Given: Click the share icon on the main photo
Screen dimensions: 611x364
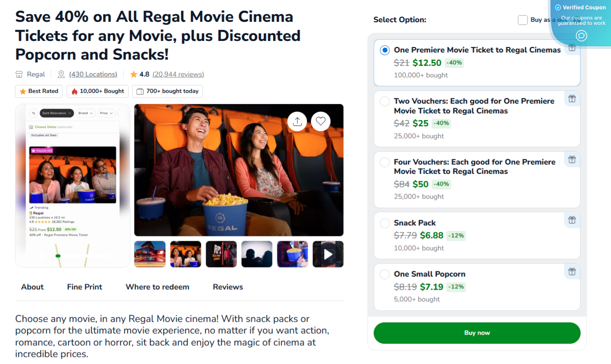Looking at the screenshot, I should pos(297,121).
